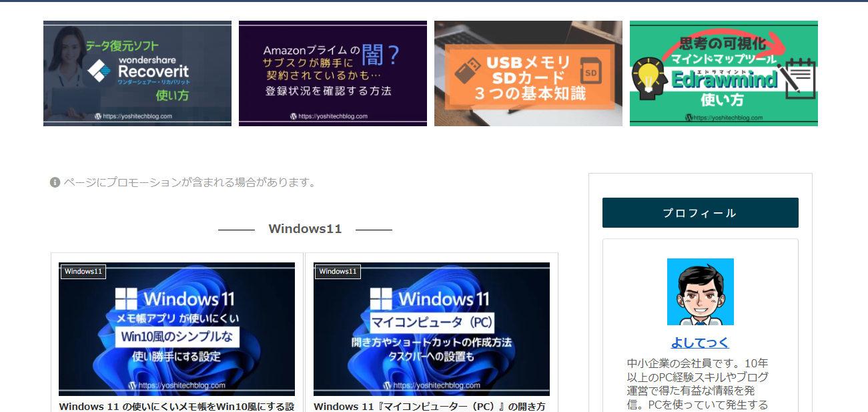Open the Wondershare Recoverit 使い方 featured article
This screenshot has height=412, width=868.
coord(137,73)
